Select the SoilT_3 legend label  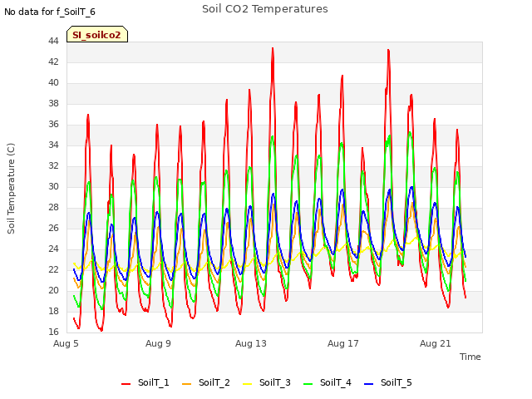click(275, 382)
